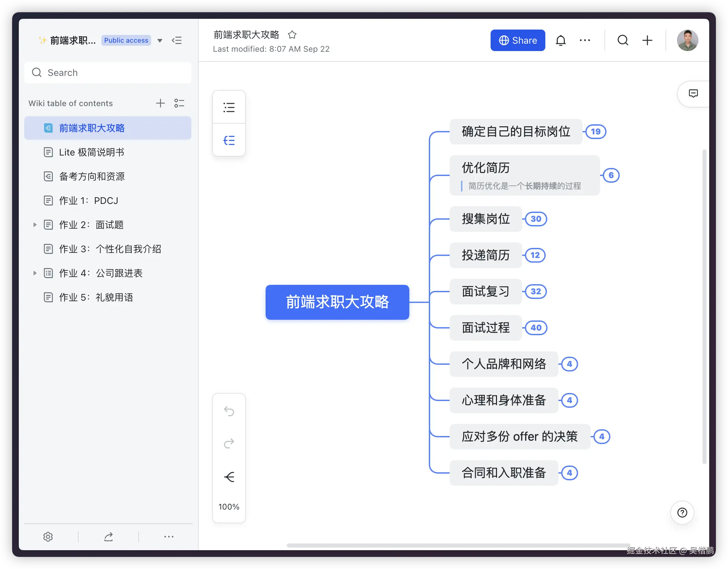This screenshot has height=569, width=728.
Task: Open Lite 极简说明书 page
Action: 91,152
